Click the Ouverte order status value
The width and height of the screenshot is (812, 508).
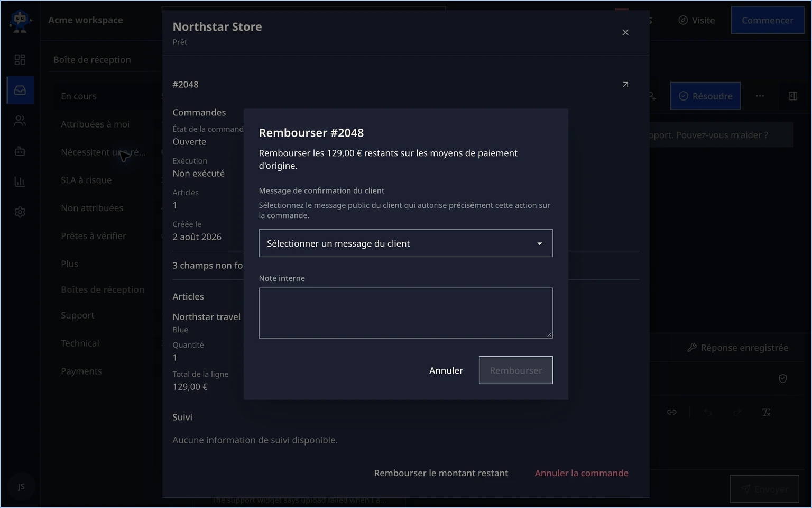click(189, 142)
